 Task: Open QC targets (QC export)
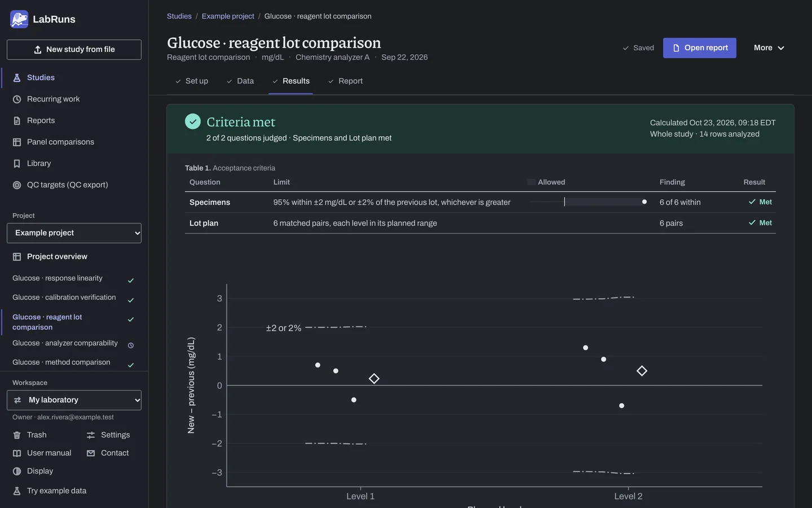click(x=74, y=185)
